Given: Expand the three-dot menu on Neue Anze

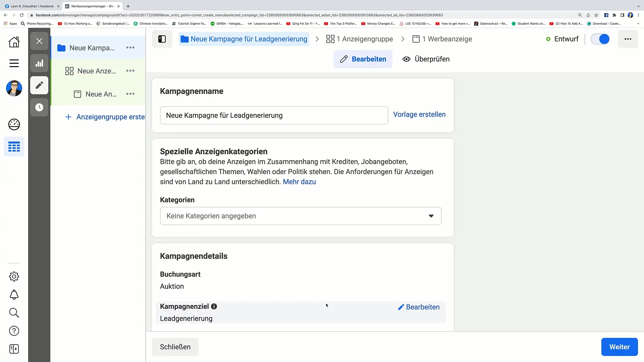Looking at the screenshot, I should click(130, 70).
